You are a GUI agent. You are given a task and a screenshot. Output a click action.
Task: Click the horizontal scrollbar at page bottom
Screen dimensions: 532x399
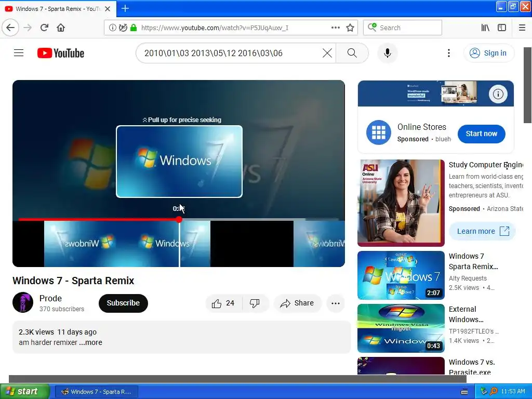point(237,379)
